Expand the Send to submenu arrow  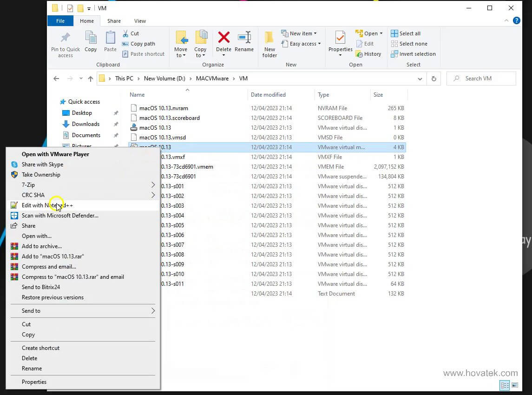[x=153, y=310]
